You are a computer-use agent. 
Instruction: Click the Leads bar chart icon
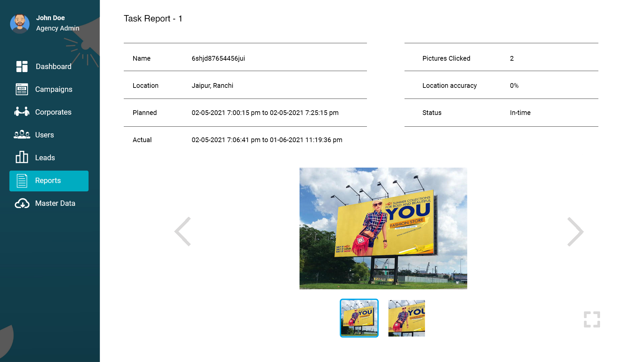click(22, 157)
